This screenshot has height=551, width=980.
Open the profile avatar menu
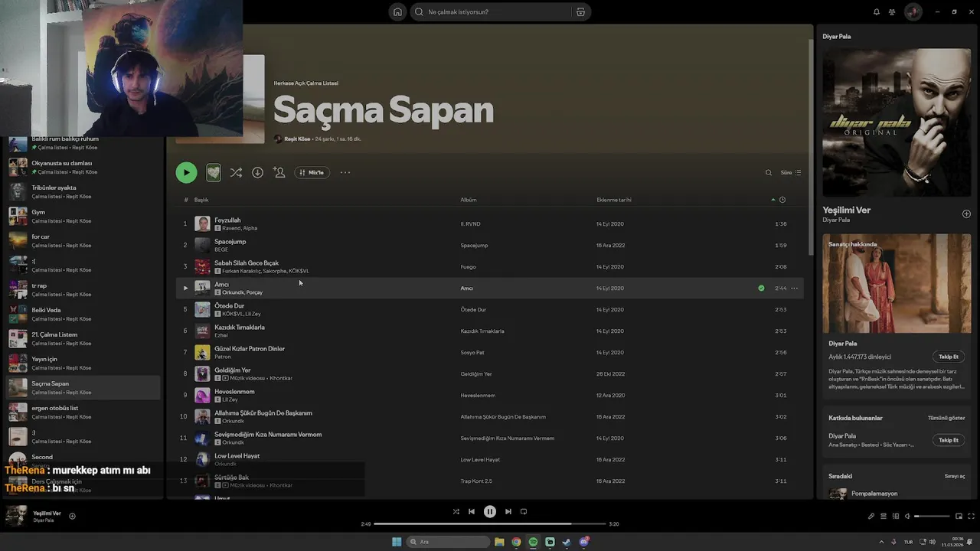point(913,12)
